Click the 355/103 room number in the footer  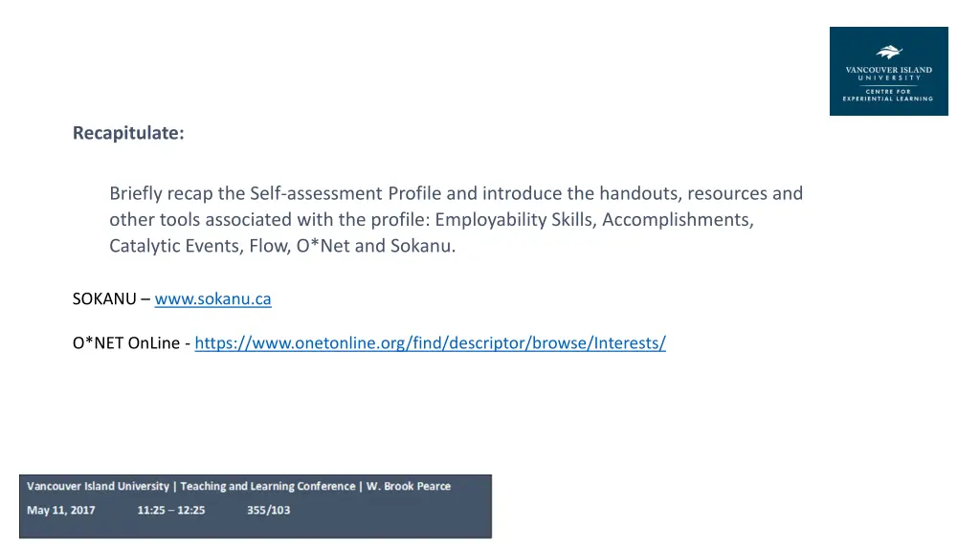[x=268, y=511]
